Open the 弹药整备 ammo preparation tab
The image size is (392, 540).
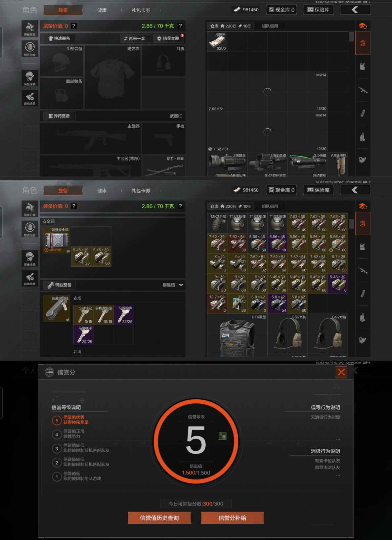coord(59,116)
